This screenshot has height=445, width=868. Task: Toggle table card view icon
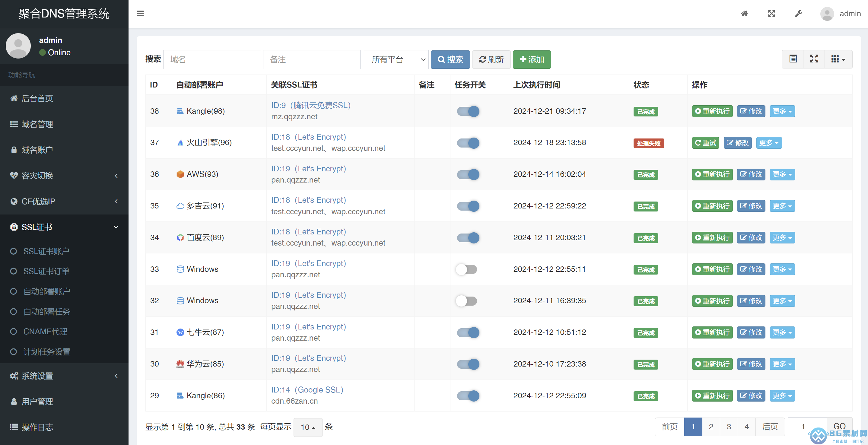(793, 59)
